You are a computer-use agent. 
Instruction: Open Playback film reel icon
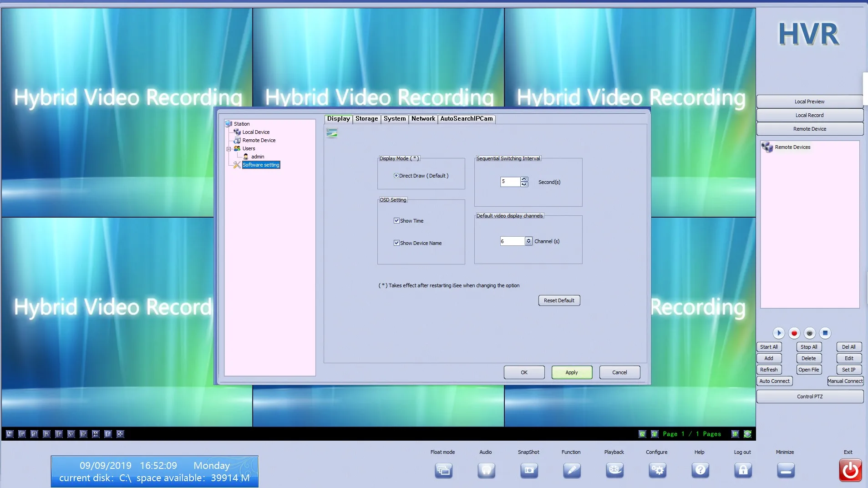(614, 470)
